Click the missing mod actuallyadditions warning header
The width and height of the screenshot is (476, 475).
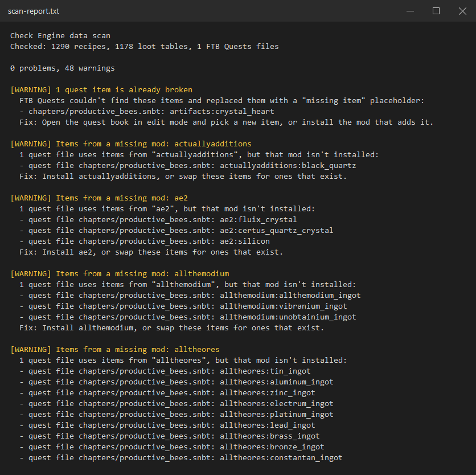pos(131,144)
